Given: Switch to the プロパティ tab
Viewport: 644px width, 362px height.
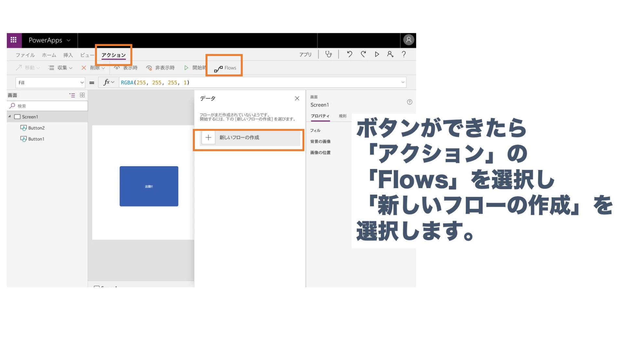Looking at the screenshot, I should [320, 116].
